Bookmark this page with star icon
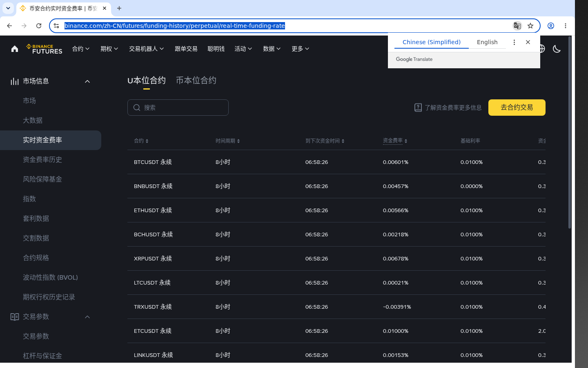 (x=530, y=26)
